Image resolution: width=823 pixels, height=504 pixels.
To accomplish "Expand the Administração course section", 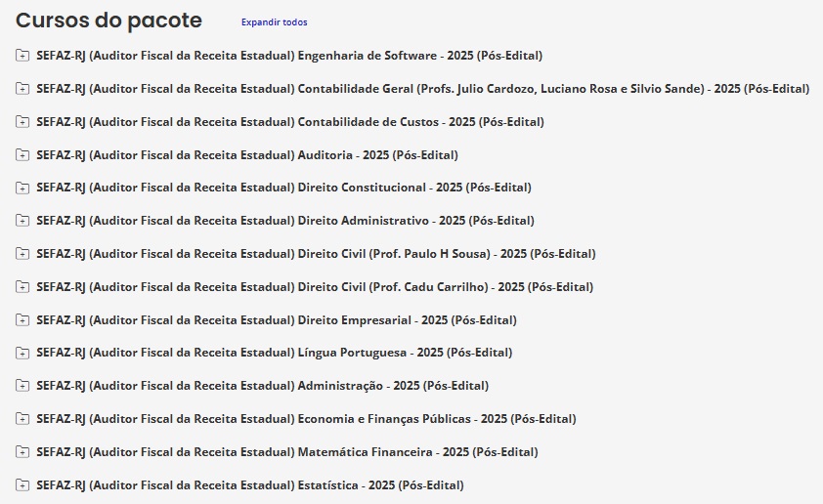I will 22,386.
